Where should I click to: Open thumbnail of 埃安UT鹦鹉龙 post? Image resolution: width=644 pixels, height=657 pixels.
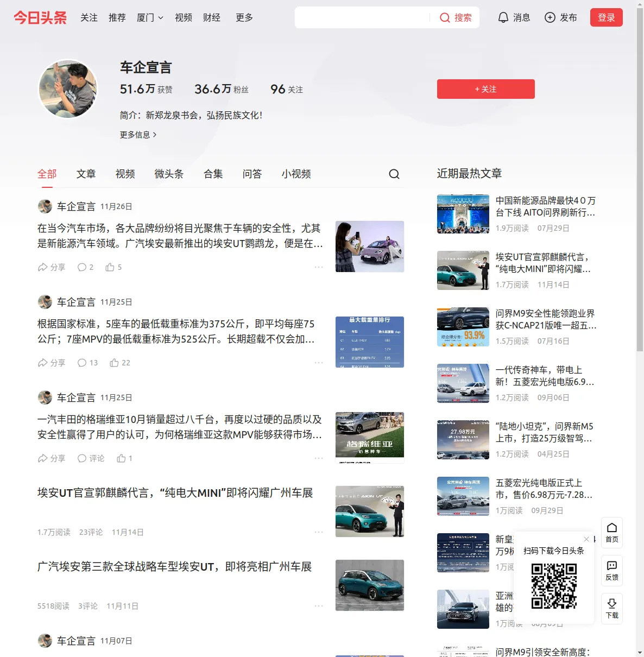[370, 247]
